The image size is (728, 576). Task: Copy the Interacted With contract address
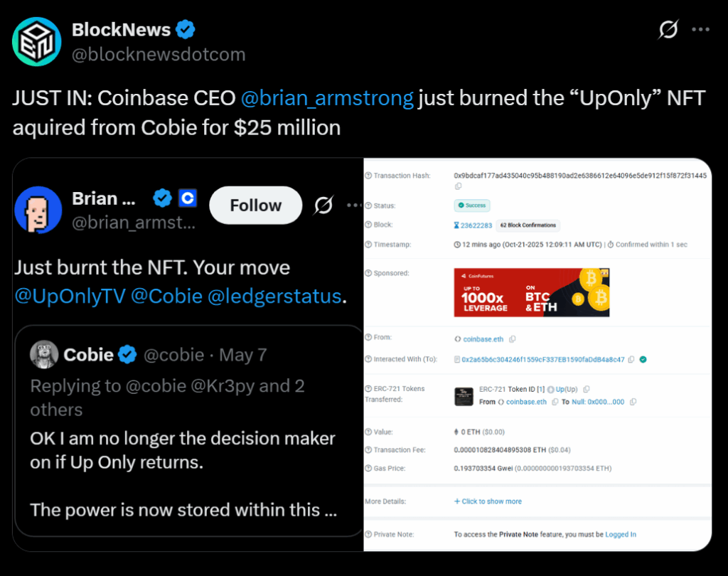(631, 360)
